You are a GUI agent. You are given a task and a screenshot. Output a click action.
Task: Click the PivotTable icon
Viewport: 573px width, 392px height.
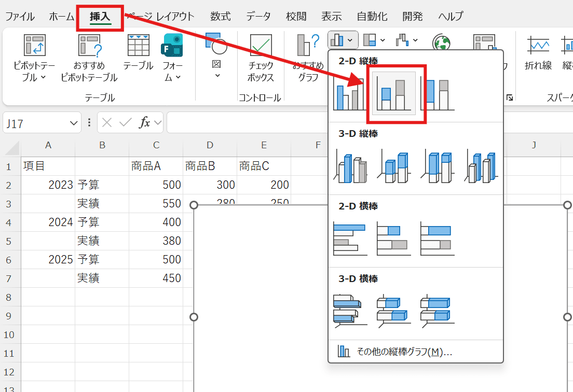point(34,46)
